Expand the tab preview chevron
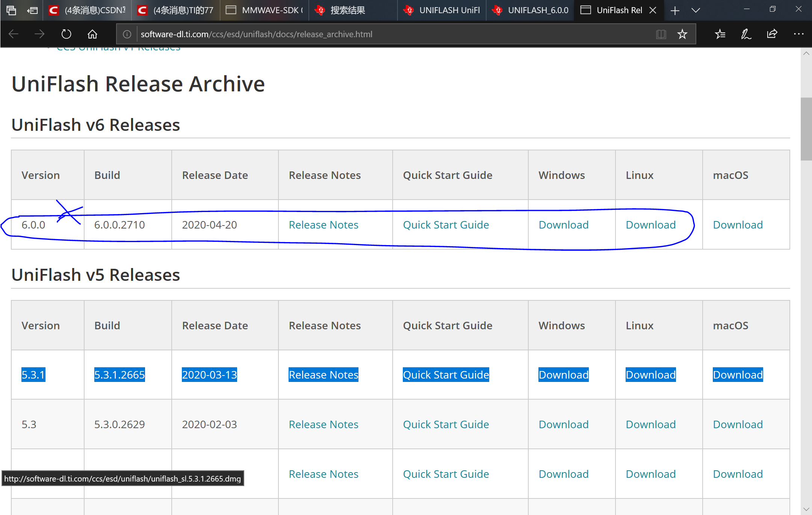The image size is (812, 515). click(x=696, y=10)
